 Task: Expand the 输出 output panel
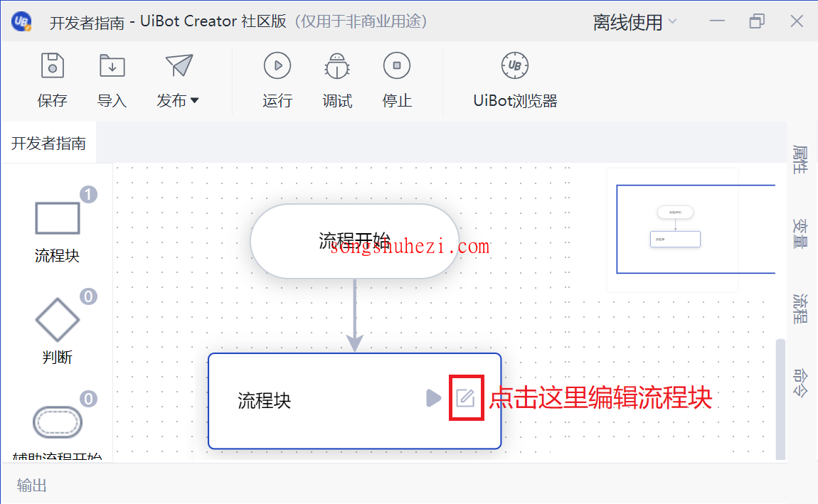32,486
